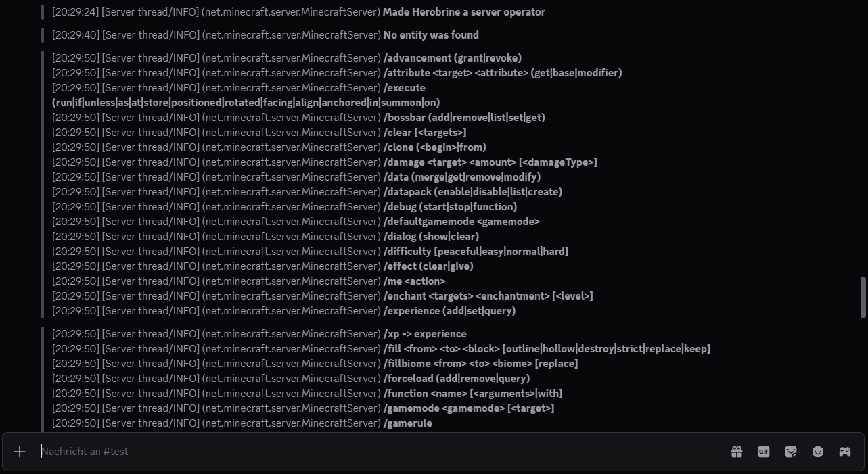Focus the 'Nachricht an #test' message field

[379, 452]
